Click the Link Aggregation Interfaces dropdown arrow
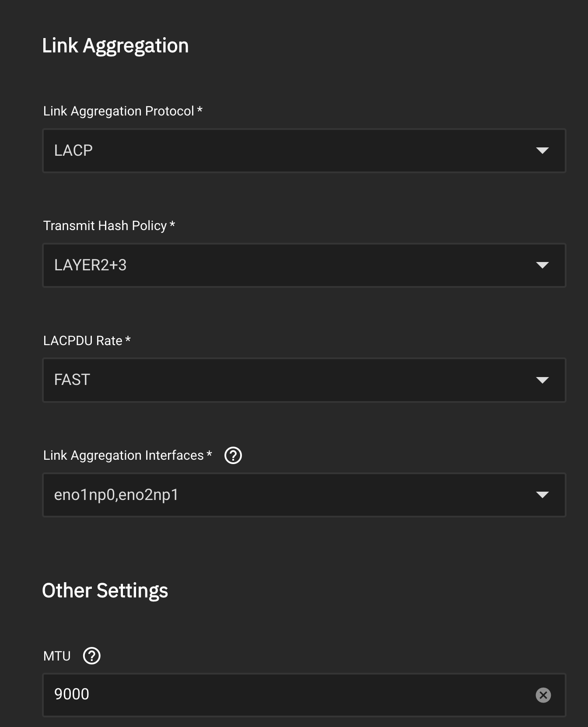 [x=542, y=495]
